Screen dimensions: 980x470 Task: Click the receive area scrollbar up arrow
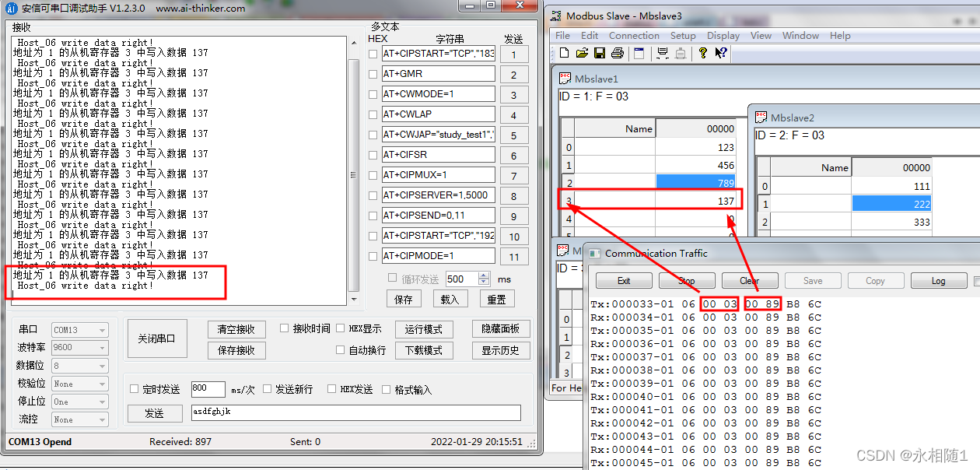(353, 43)
